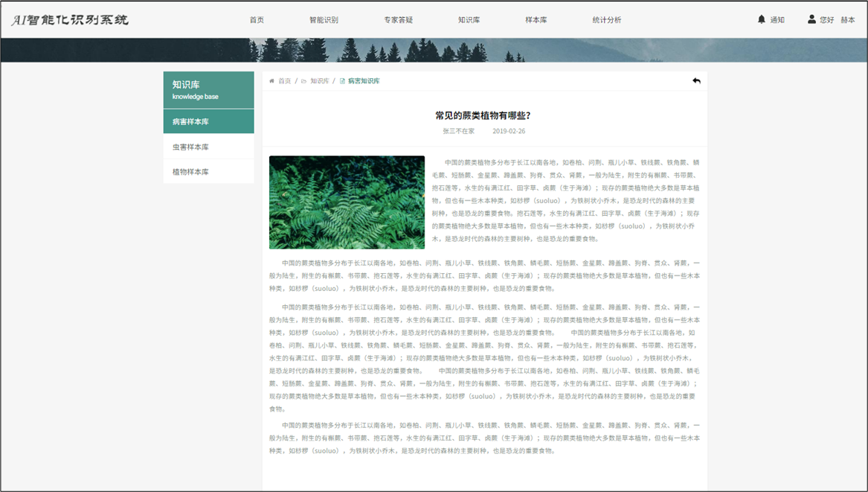Click the home icon in the breadcrumb
The width and height of the screenshot is (868, 492).
[x=271, y=81]
